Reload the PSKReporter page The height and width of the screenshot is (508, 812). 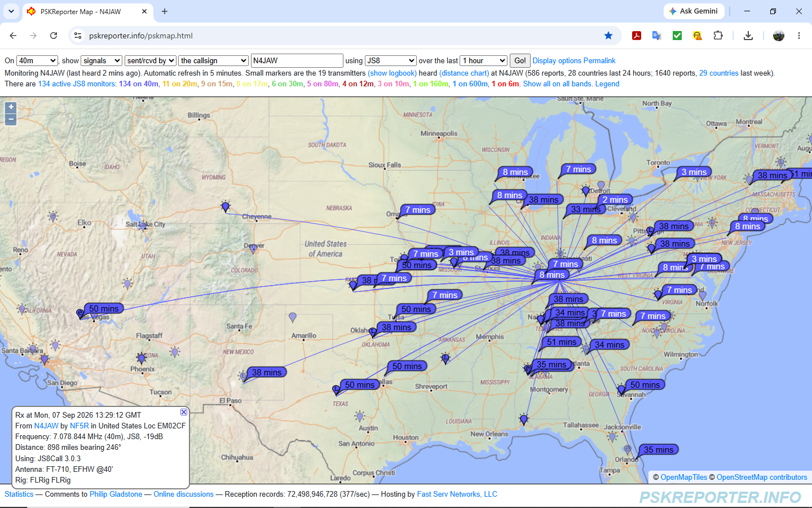click(54, 36)
